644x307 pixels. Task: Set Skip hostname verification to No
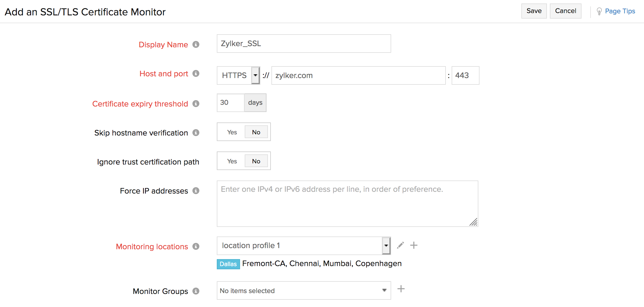256,132
